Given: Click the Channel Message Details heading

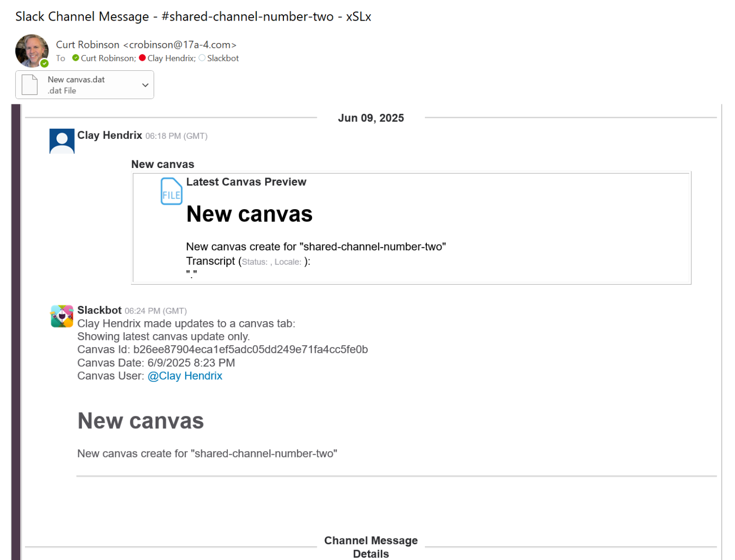Looking at the screenshot, I should click(371, 547).
